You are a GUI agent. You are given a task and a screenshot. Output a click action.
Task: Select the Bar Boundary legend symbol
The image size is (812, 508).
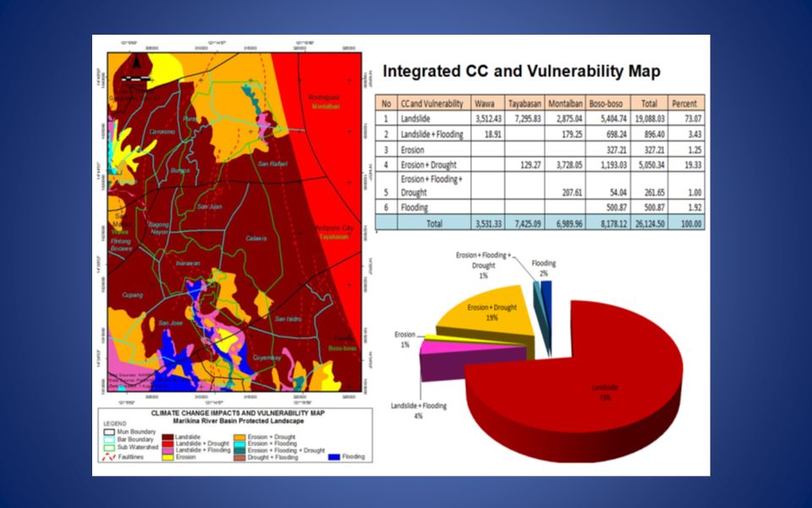pos(109,439)
